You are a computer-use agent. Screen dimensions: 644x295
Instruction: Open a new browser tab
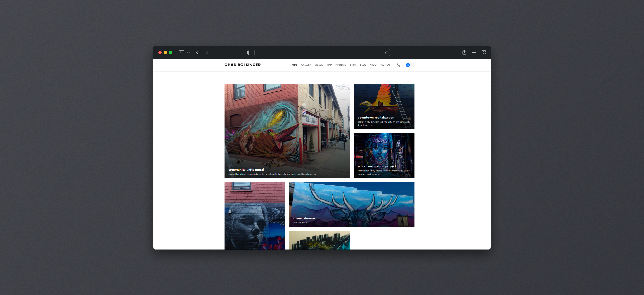474,52
